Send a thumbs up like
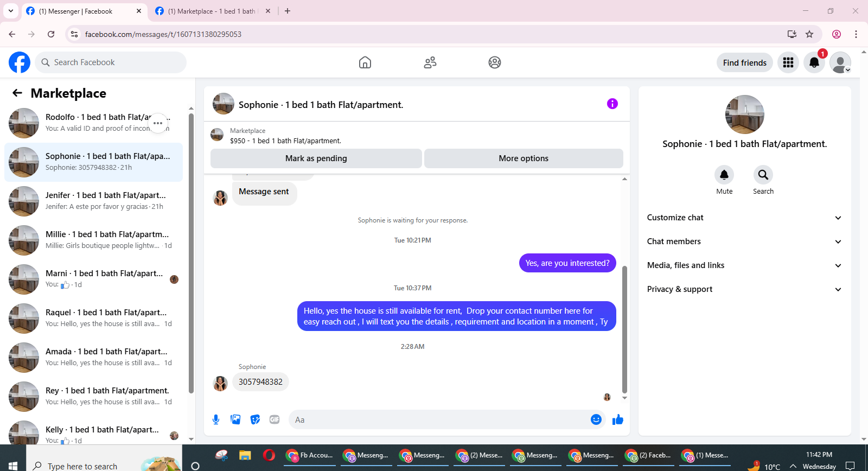Screen dimensions: 868x471 [x=618, y=419]
